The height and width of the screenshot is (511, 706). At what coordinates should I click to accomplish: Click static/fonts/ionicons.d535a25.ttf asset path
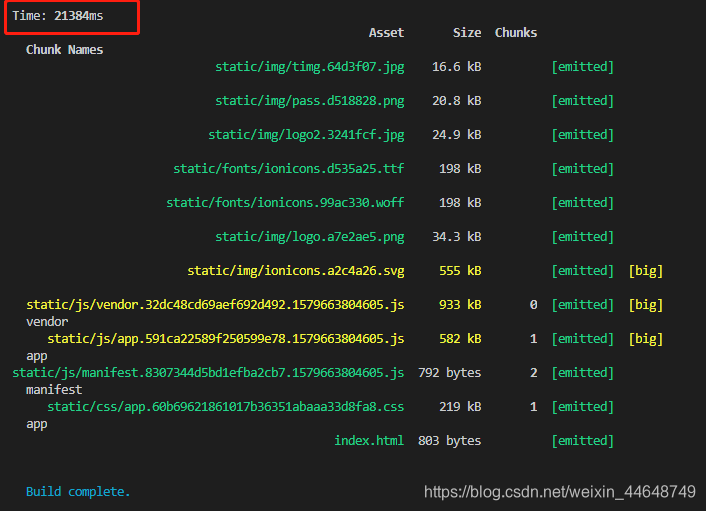(289, 169)
